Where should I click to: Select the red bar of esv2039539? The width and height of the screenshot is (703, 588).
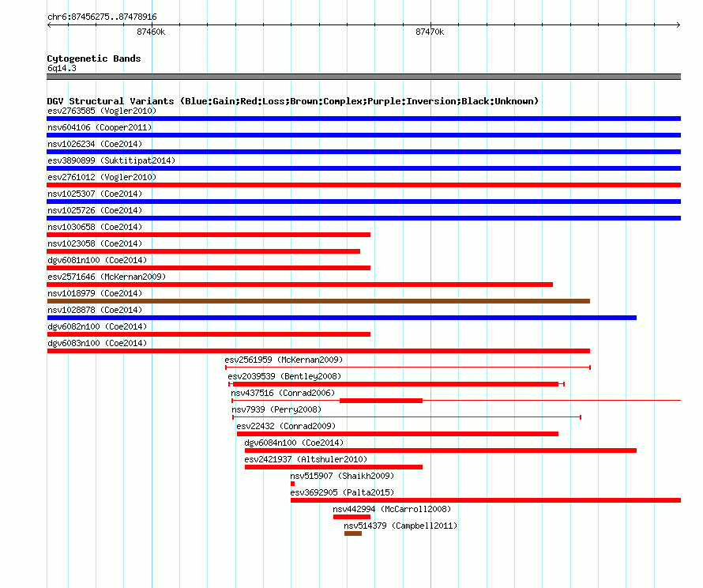396,384
